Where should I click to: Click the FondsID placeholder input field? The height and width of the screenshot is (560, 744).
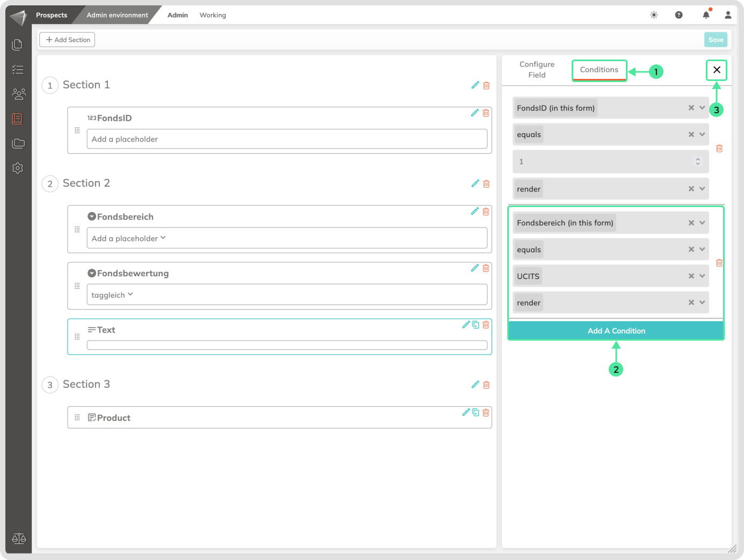click(287, 139)
